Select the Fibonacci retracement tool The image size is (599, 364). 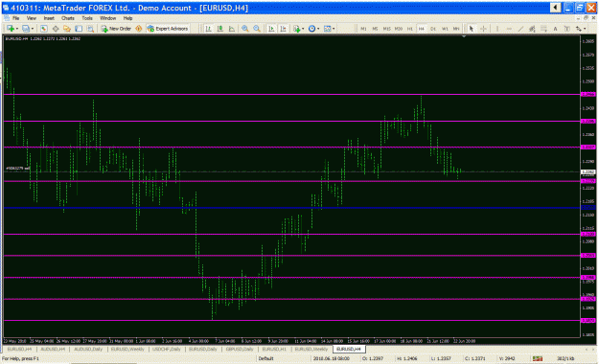[x=543, y=29]
